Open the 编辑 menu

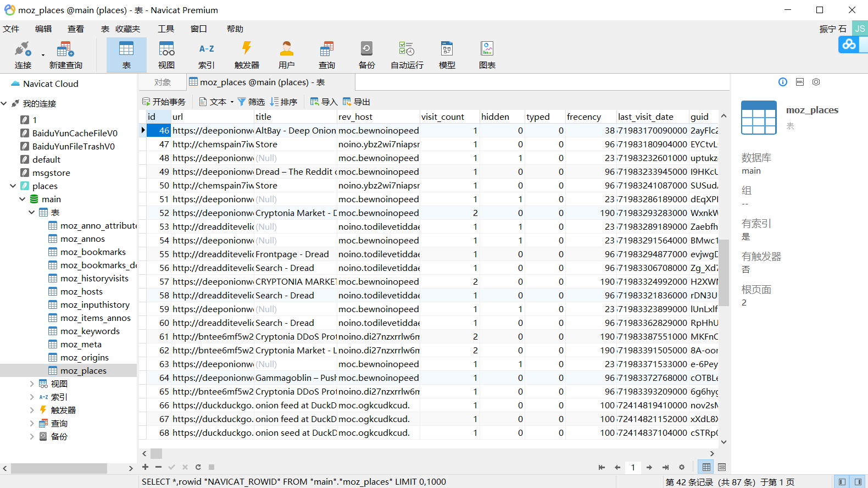43,29
